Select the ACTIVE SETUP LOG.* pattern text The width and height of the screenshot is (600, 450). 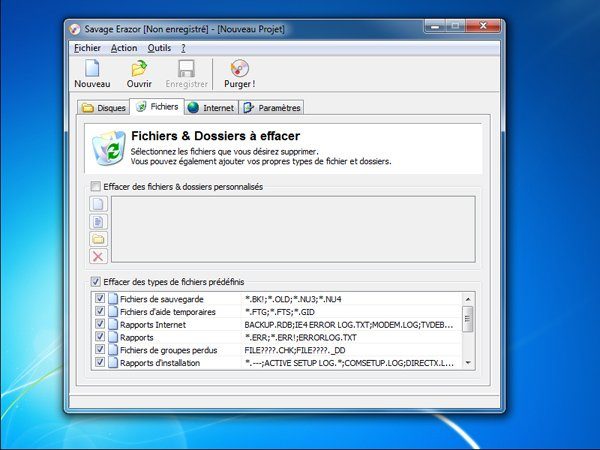(x=349, y=363)
